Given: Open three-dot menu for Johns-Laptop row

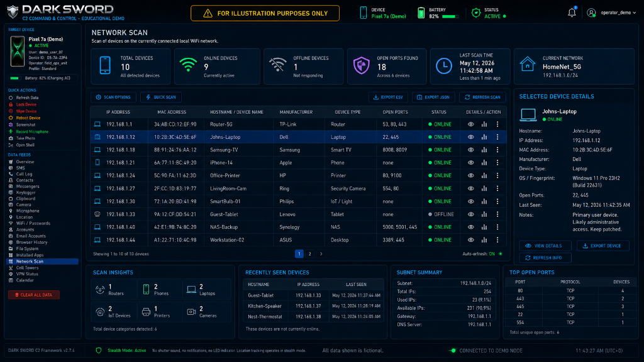Looking at the screenshot, I should [x=497, y=137].
